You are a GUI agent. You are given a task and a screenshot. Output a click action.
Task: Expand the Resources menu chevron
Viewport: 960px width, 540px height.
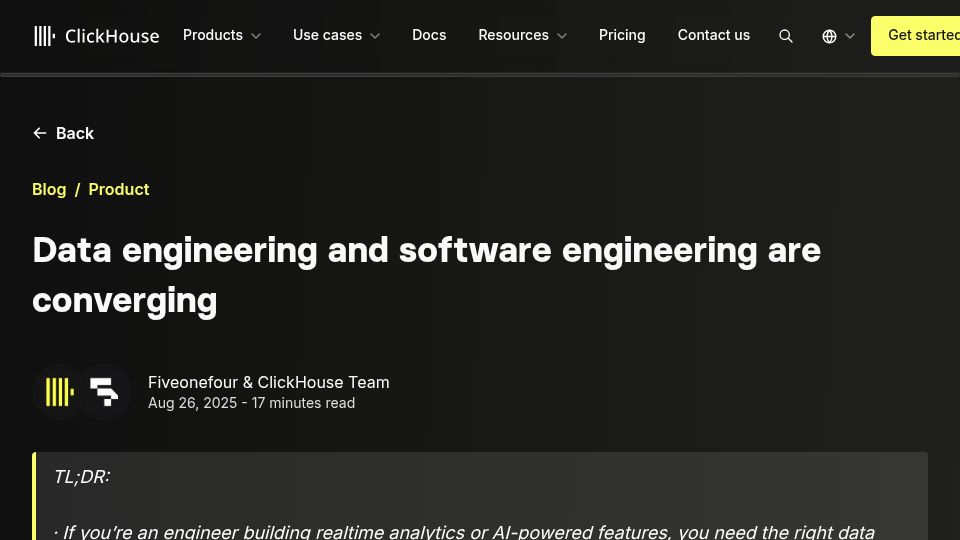coord(562,36)
